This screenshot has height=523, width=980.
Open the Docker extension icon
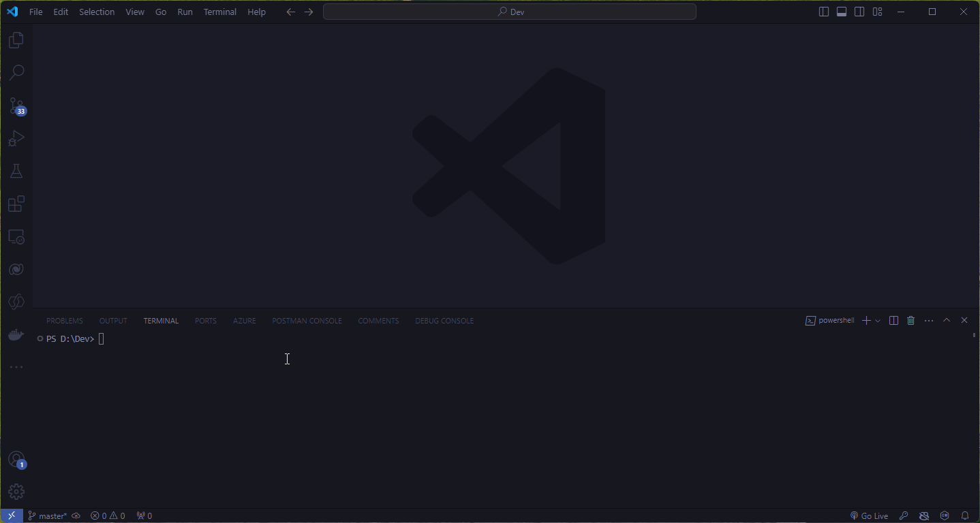16,334
